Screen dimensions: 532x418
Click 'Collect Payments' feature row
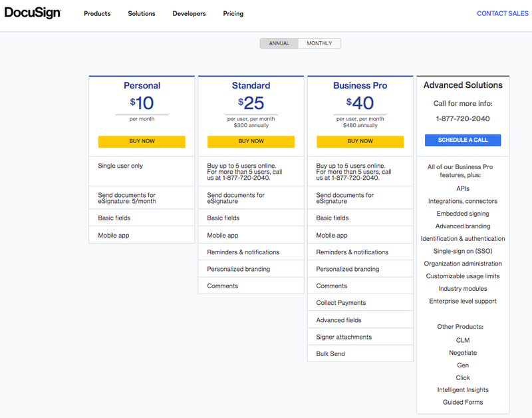[360, 303]
